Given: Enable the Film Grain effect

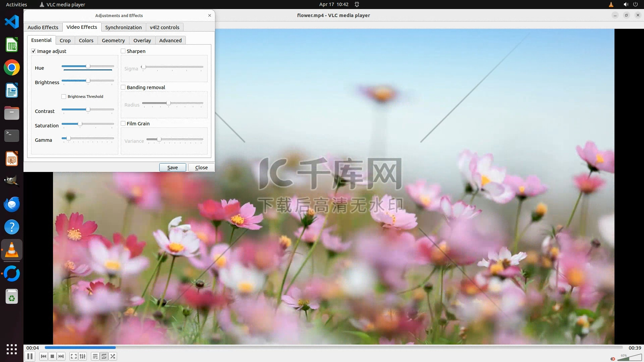Looking at the screenshot, I should tap(123, 123).
